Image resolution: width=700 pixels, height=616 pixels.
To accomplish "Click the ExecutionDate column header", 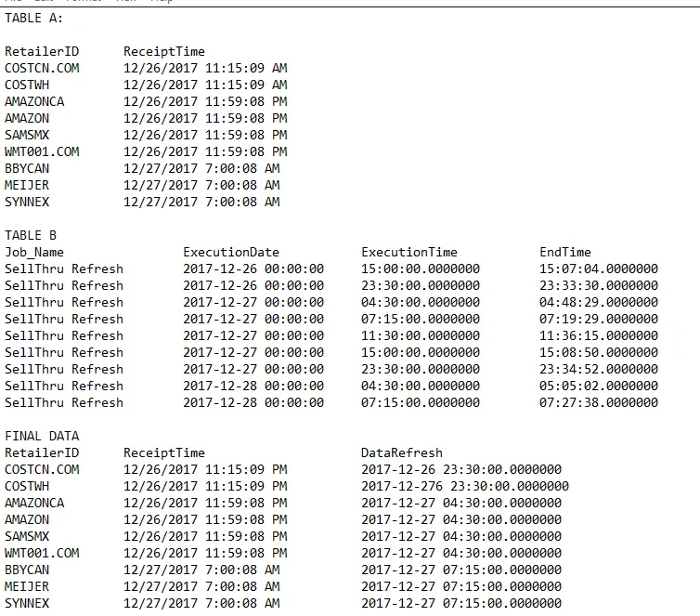I will [231, 253].
